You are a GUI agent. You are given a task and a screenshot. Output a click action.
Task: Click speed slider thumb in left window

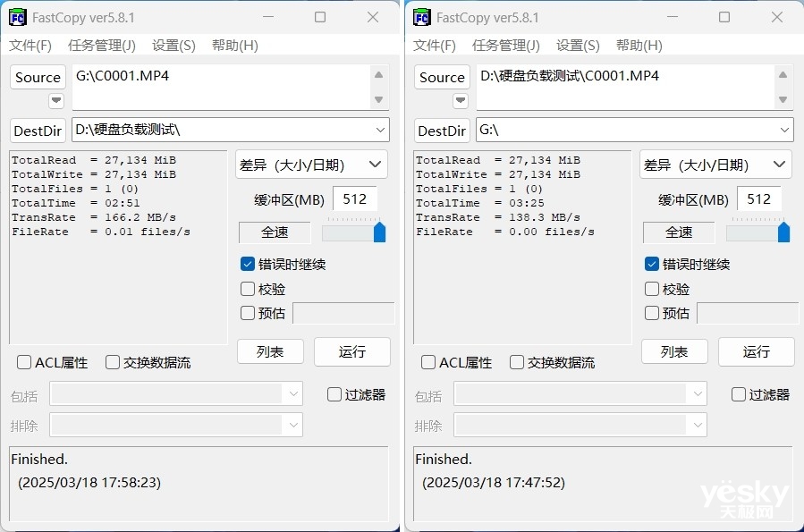379,232
